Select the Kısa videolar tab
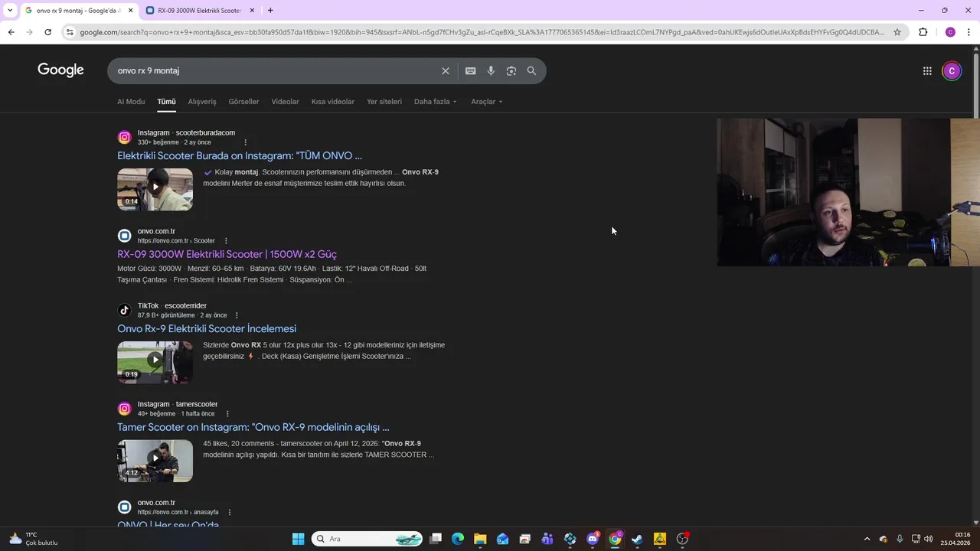This screenshot has height=551, width=980. coord(332,102)
